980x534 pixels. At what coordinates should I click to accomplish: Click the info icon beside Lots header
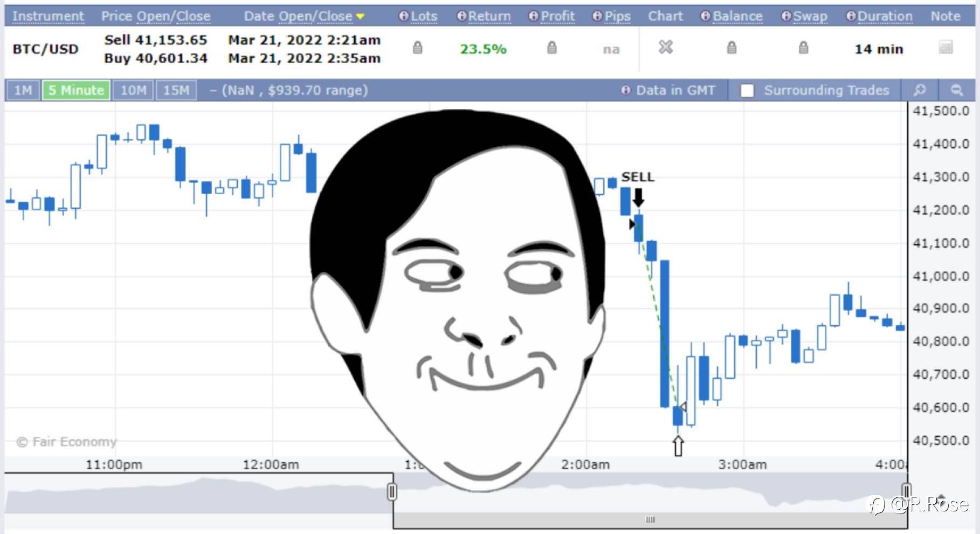403,16
